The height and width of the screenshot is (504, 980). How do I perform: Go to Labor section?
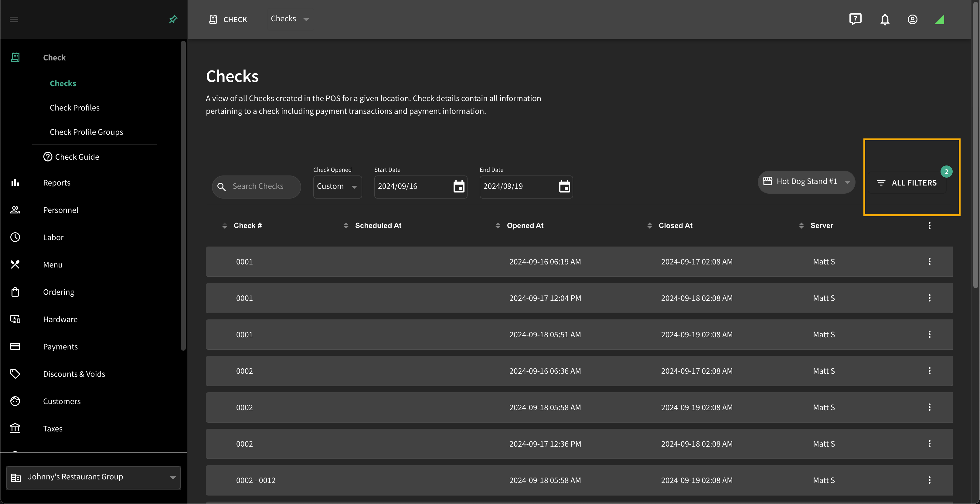53,237
